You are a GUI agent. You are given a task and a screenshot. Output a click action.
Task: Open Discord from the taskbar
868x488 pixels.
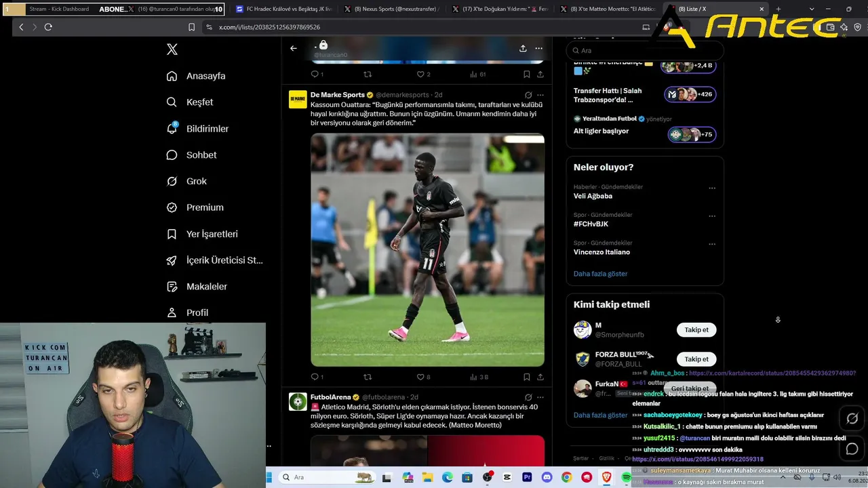point(547,477)
